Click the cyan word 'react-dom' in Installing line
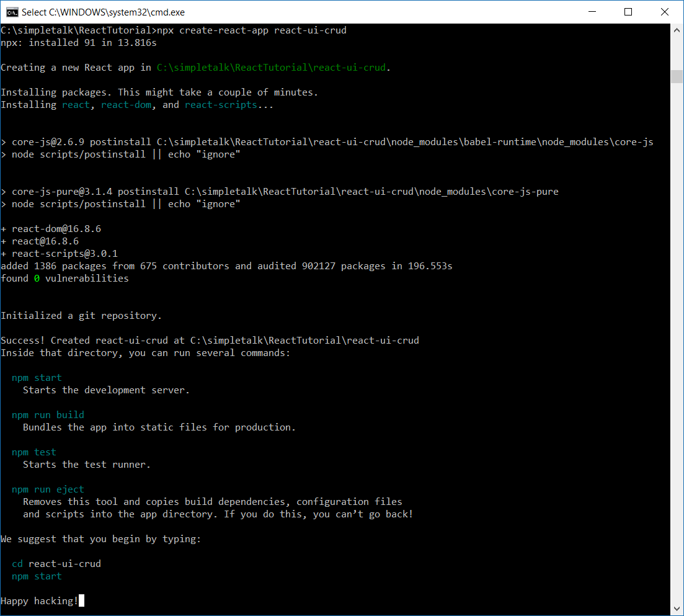684x616 pixels. (x=127, y=105)
